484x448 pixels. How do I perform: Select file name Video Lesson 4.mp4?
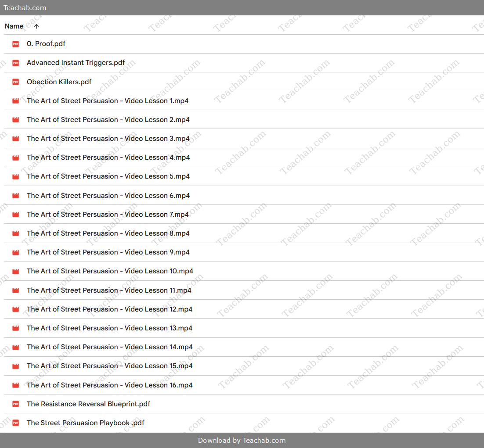click(108, 157)
